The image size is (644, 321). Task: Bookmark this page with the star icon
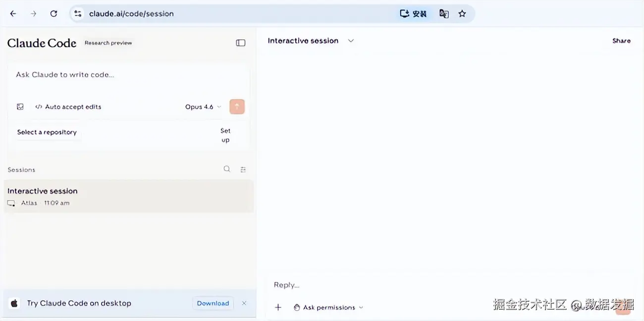pos(462,14)
